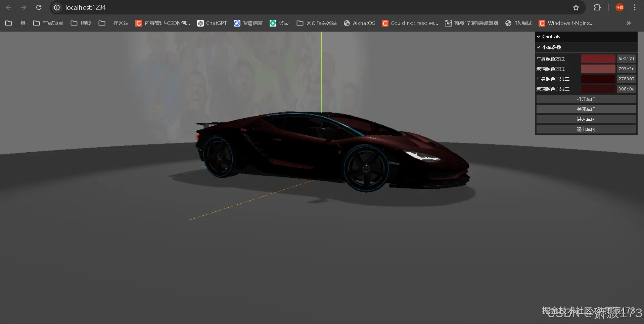Screen dimensions: 644x324
Task: Open the 车身颜色方法二 color swatch
Action: (x=598, y=79)
